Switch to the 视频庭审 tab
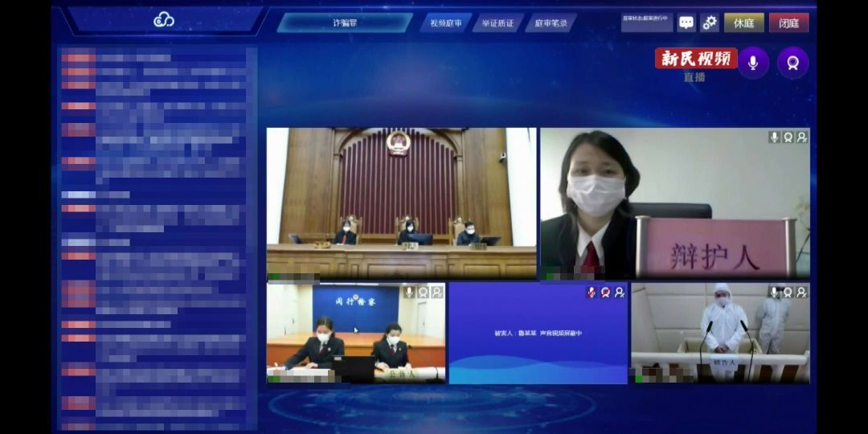This screenshot has height=434, width=868. pos(445,23)
